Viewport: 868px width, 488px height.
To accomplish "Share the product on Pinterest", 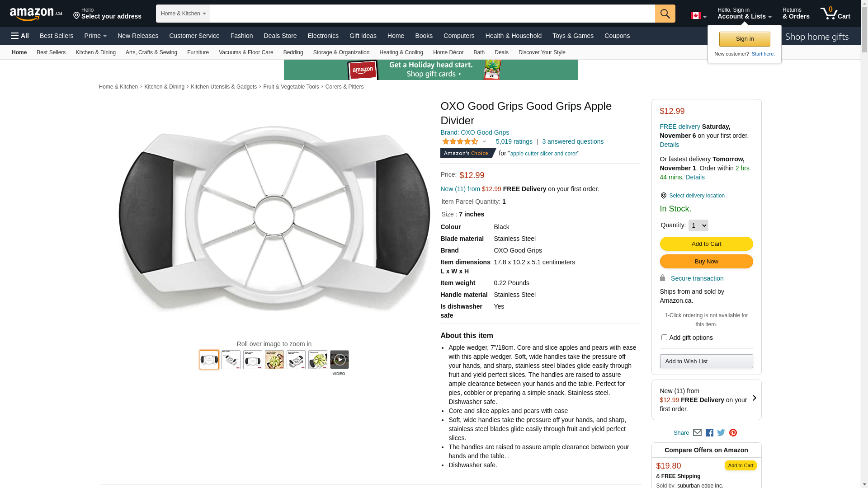I will 733,433.
